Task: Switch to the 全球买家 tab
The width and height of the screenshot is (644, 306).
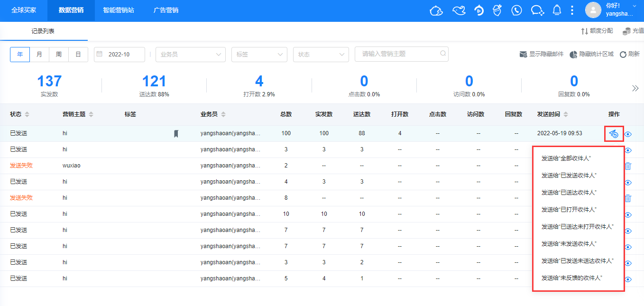Action: (24, 10)
